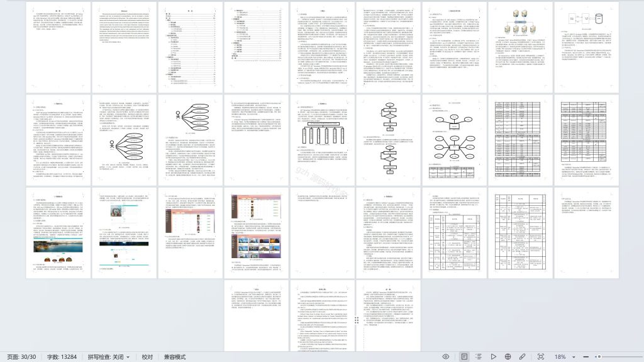Select the page with two stacked interface screenshots

tap(257, 233)
